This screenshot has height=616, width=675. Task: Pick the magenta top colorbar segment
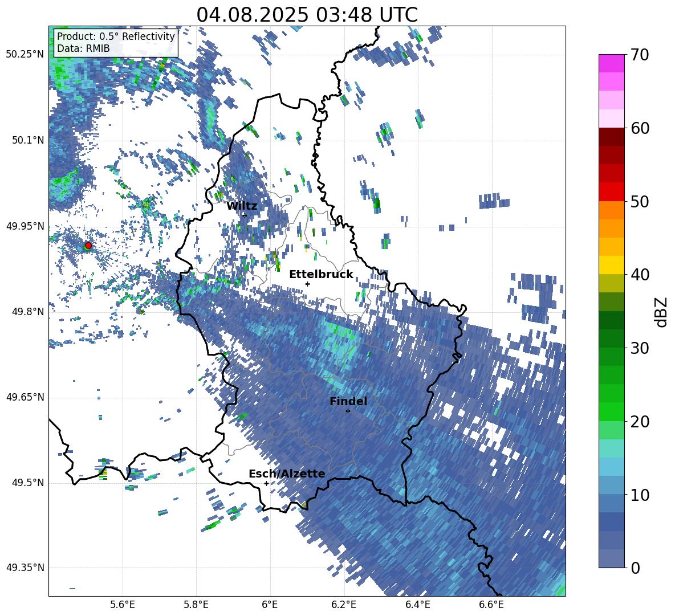click(x=611, y=63)
